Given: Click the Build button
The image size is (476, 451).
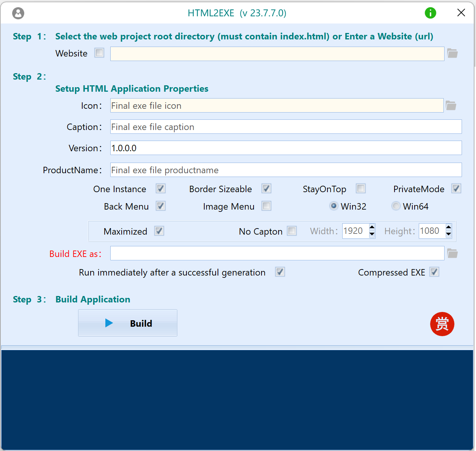Looking at the screenshot, I should (x=128, y=323).
